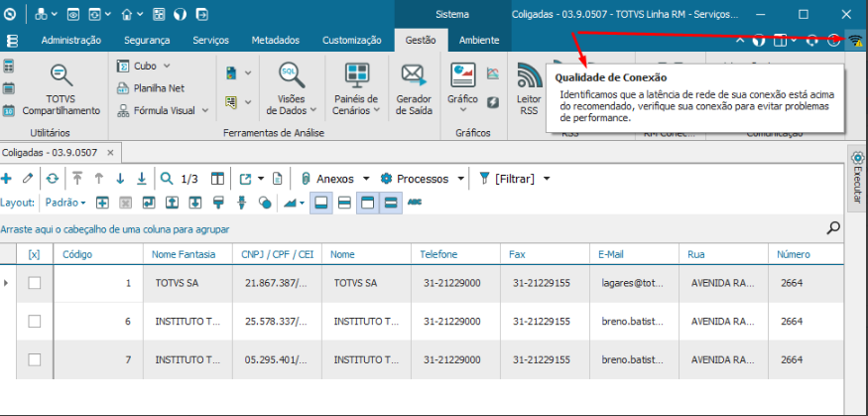Open the Metadados ribbon tab

click(x=275, y=40)
